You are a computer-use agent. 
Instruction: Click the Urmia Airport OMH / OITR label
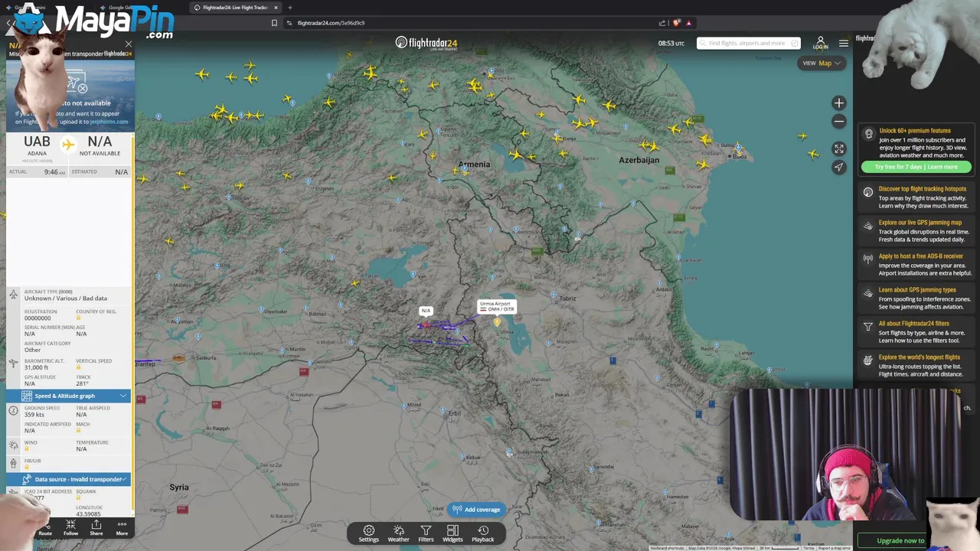(x=496, y=306)
